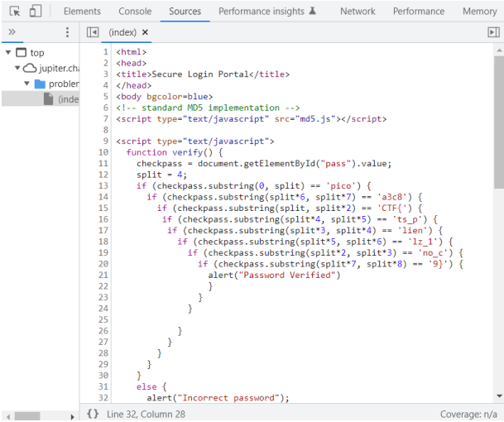Hide the file navigator sidebar

(93, 32)
